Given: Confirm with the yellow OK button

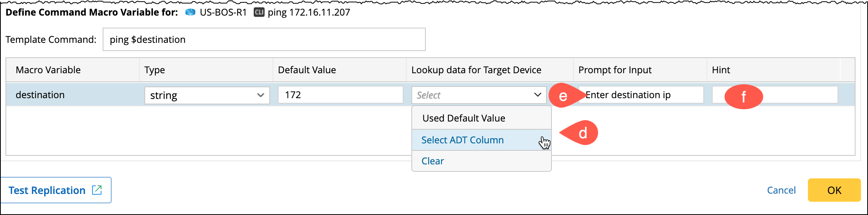Looking at the screenshot, I should tap(834, 190).
